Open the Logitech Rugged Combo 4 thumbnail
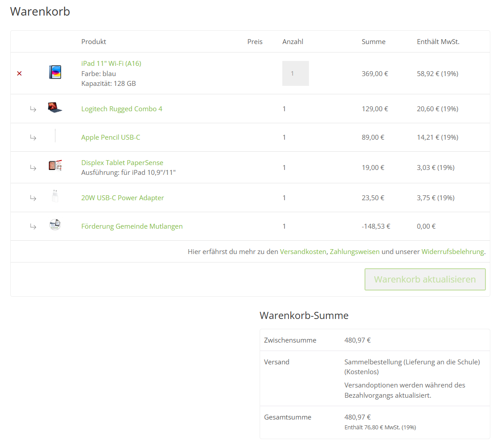The height and width of the screenshot is (448, 501). tap(55, 107)
